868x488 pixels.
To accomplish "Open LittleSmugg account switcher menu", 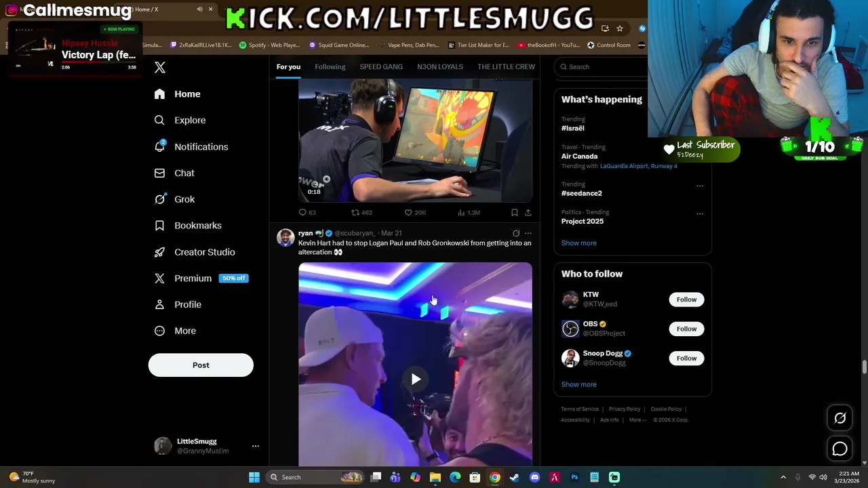I will pos(255,446).
